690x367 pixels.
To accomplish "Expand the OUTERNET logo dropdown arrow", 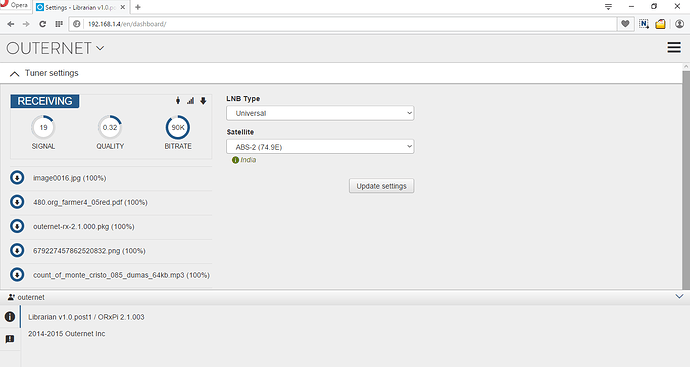I will pyautogui.click(x=100, y=48).
